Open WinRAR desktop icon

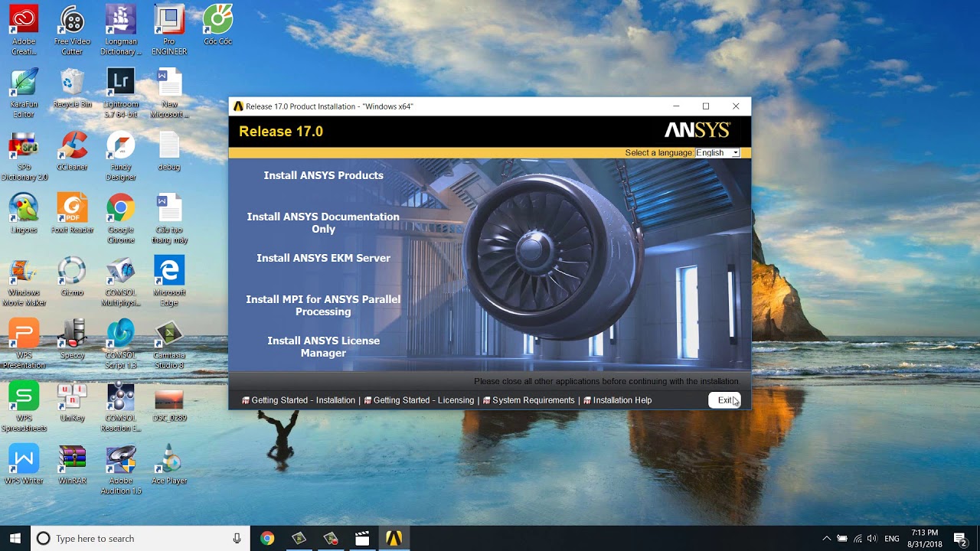coord(72,465)
